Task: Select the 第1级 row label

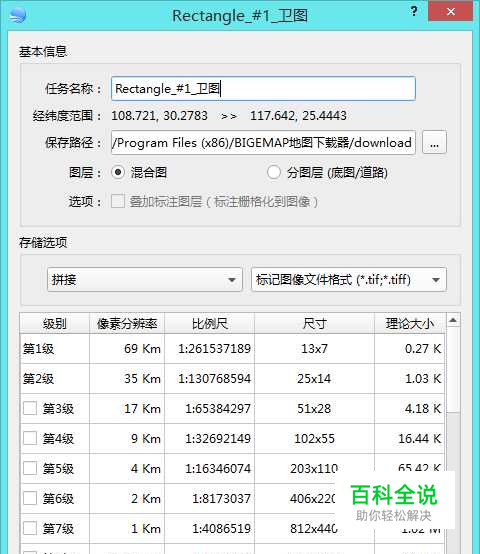Action: point(38,349)
